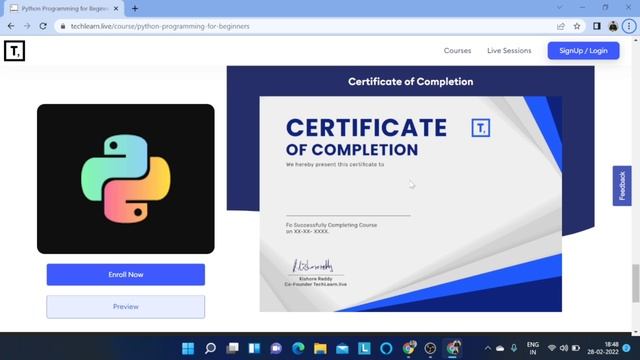
Task: Click the OneDrive cloud tray icon
Action: (500, 348)
